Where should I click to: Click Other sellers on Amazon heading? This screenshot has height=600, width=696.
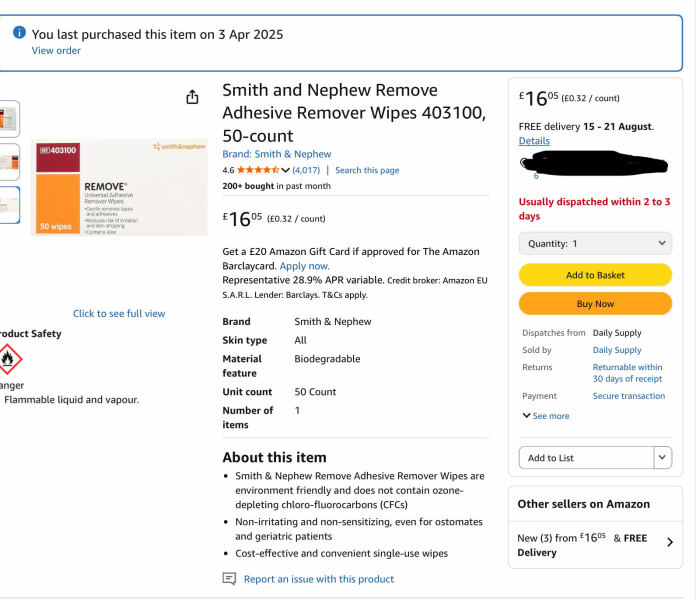click(x=584, y=504)
